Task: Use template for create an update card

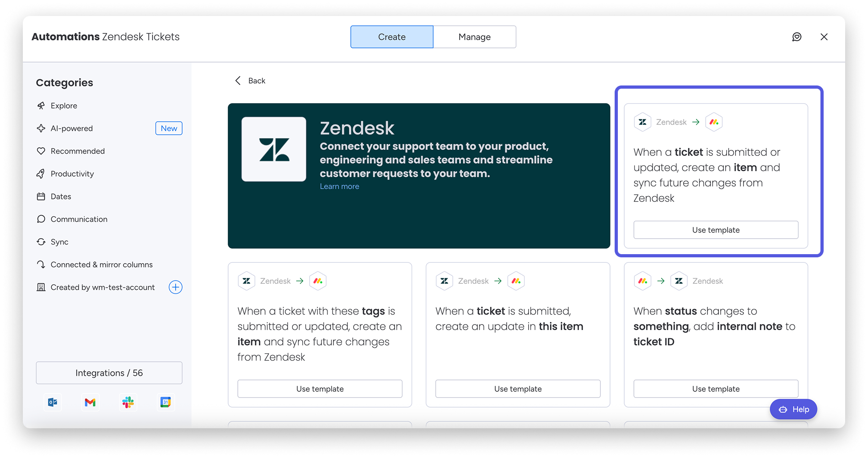Action: coord(518,389)
